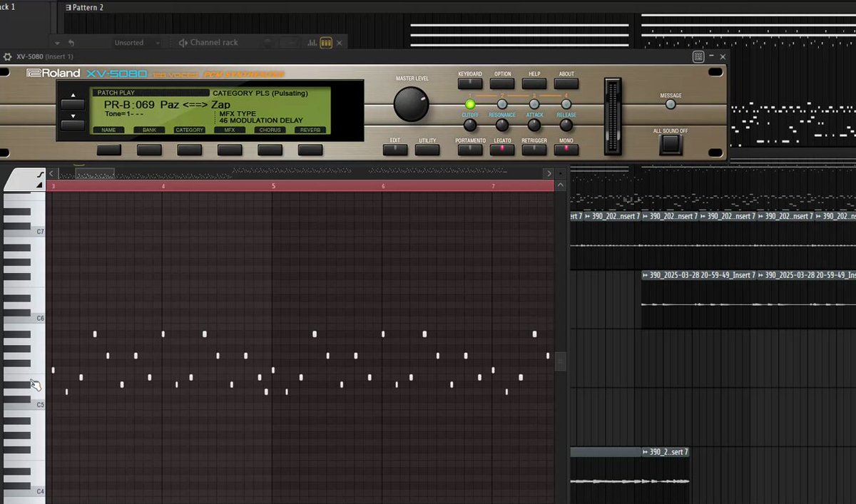Click the ABOUT button
This screenshot has width=856, height=504.
[x=566, y=83]
